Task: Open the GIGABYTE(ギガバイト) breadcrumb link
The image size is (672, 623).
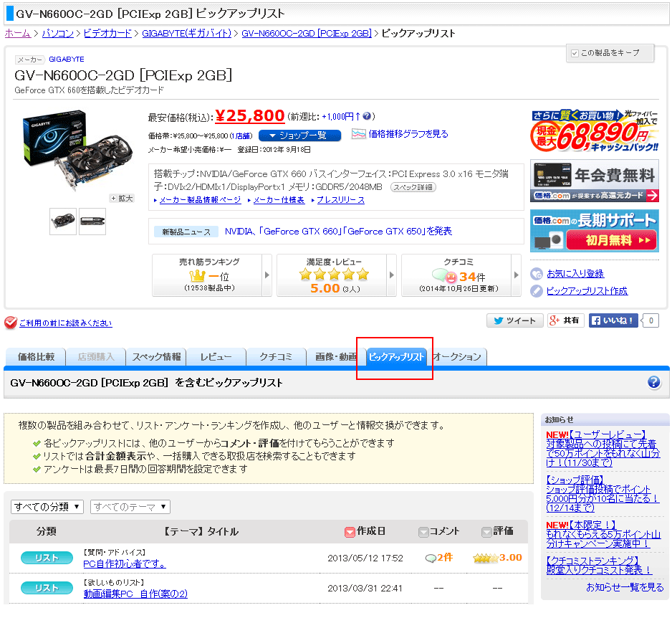Action: point(187,34)
